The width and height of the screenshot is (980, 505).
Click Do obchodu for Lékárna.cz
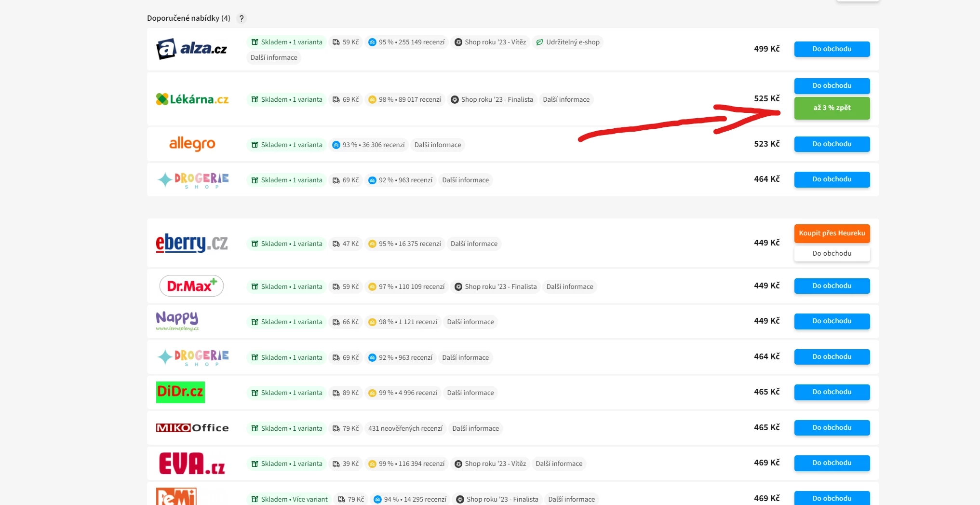832,86
